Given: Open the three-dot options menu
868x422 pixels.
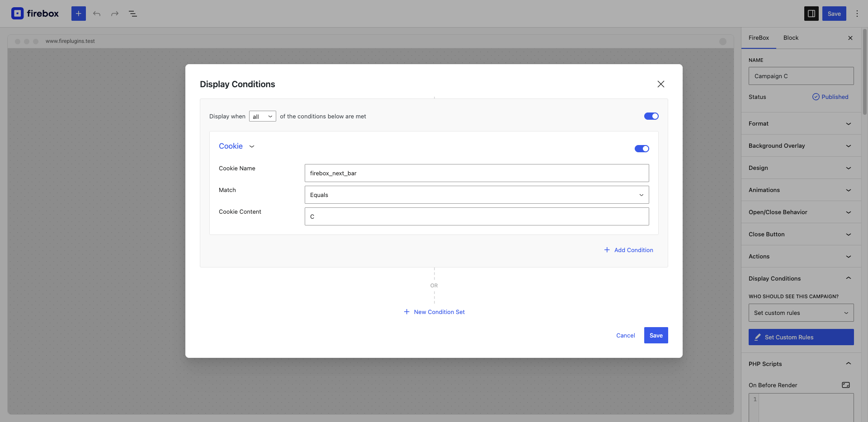Looking at the screenshot, I should 857,14.
